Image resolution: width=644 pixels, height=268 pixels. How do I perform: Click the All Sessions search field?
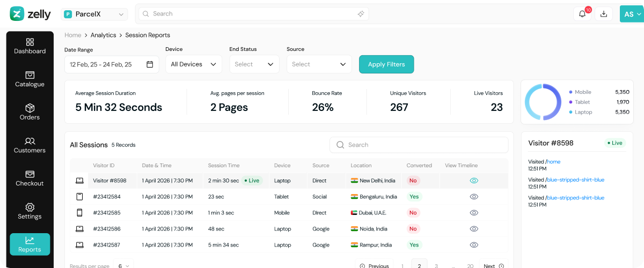(419, 145)
